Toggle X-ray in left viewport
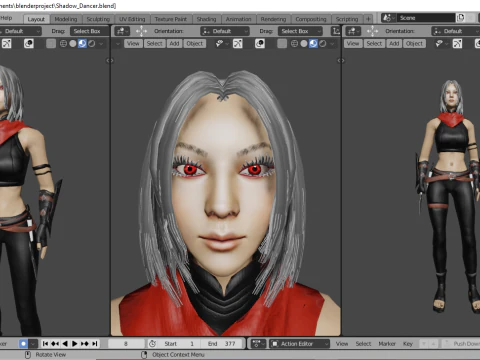This screenshot has height=360, width=480. (51, 44)
